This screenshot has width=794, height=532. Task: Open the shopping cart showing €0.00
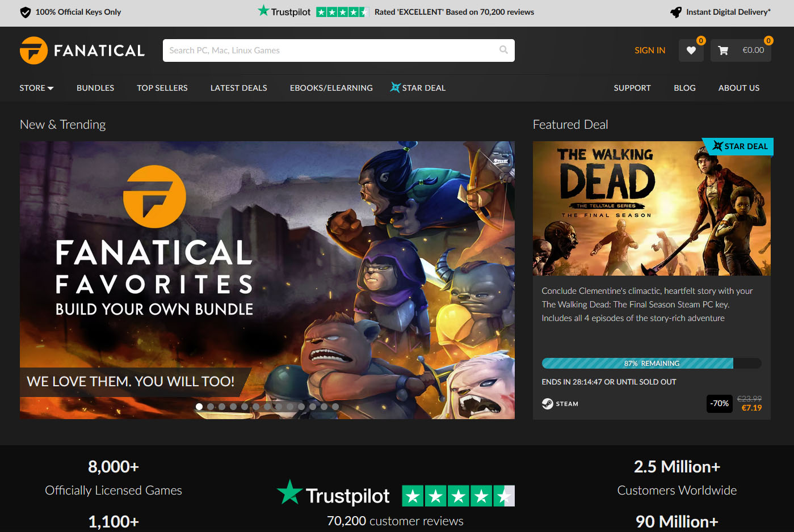[741, 50]
